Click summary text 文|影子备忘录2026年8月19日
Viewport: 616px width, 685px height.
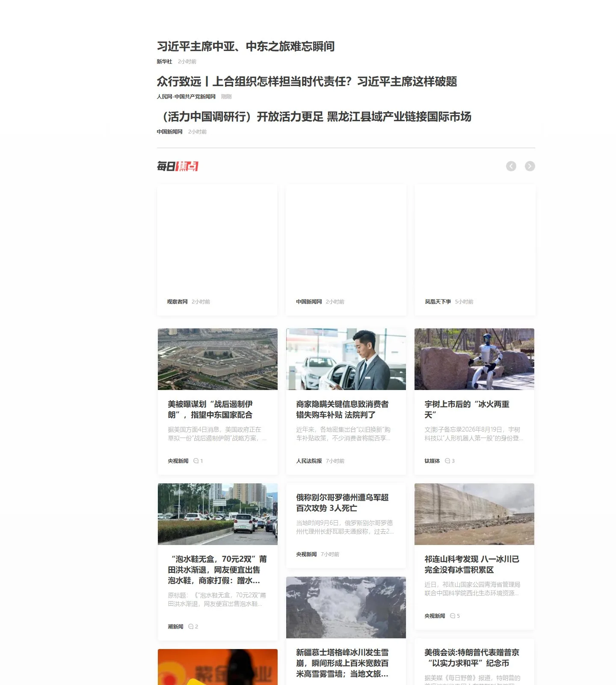[474, 434]
